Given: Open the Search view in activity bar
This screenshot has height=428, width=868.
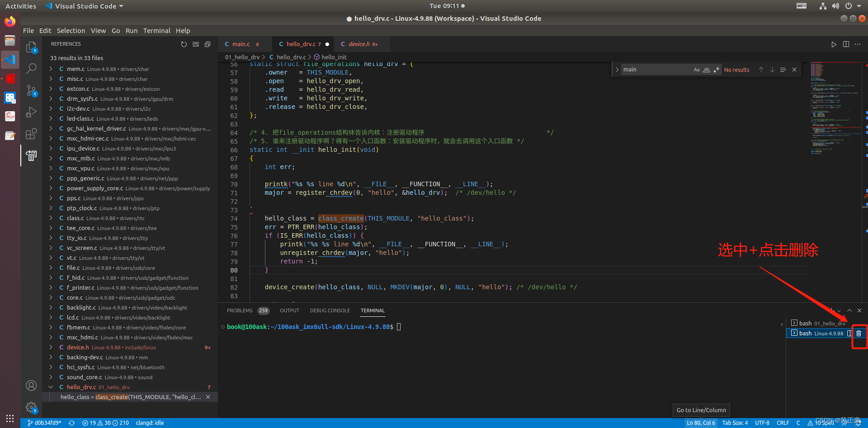Looking at the screenshot, I should coord(31,69).
